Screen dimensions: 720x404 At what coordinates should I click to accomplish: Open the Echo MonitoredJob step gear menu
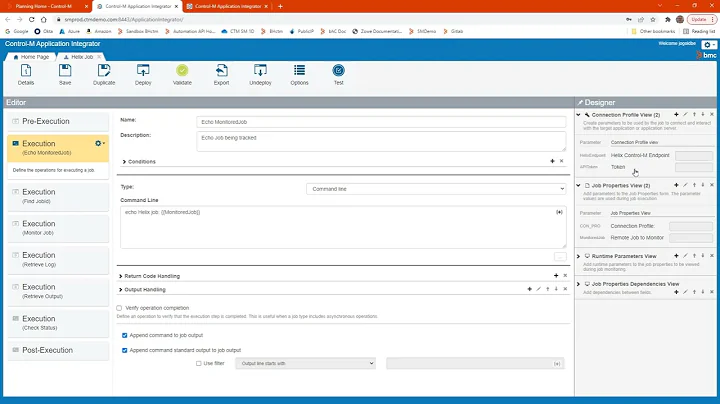click(100, 143)
